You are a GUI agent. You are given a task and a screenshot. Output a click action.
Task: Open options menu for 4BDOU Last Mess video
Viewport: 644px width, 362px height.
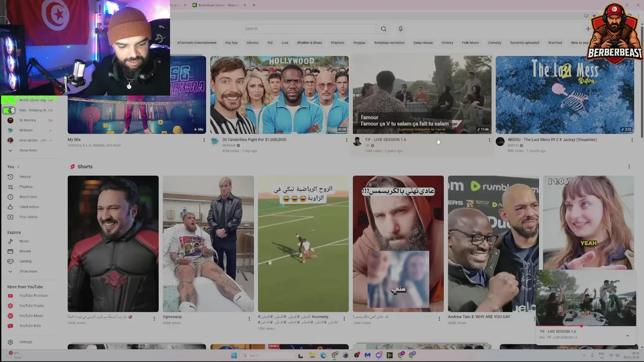(x=632, y=140)
